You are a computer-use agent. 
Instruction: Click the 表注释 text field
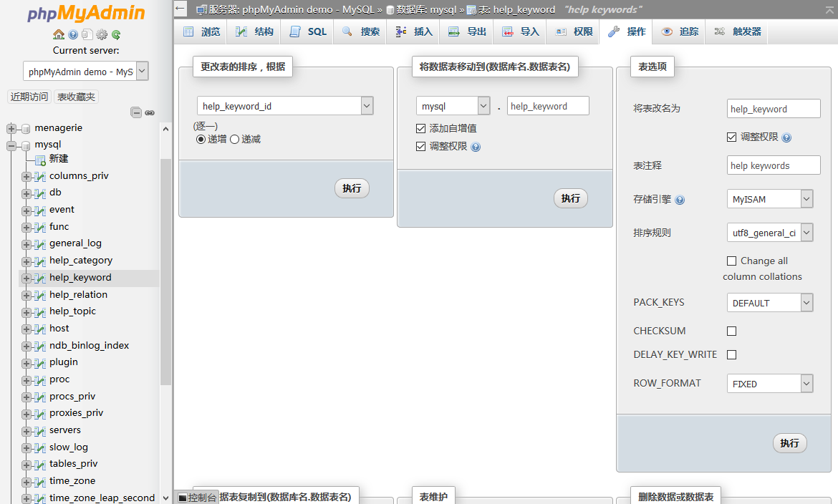(773, 165)
